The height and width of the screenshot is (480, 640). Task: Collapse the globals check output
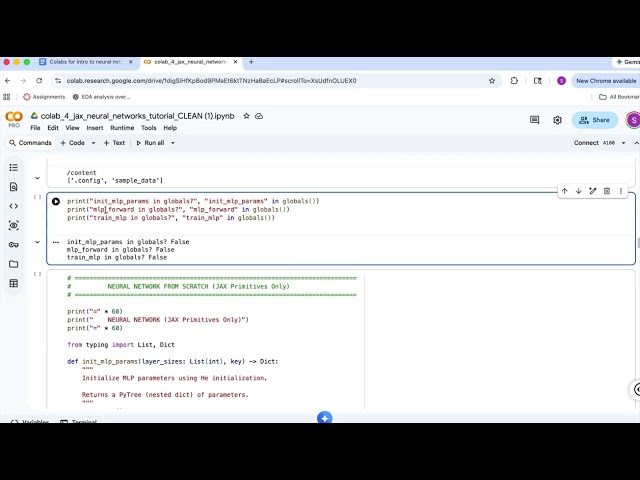[x=37, y=242]
